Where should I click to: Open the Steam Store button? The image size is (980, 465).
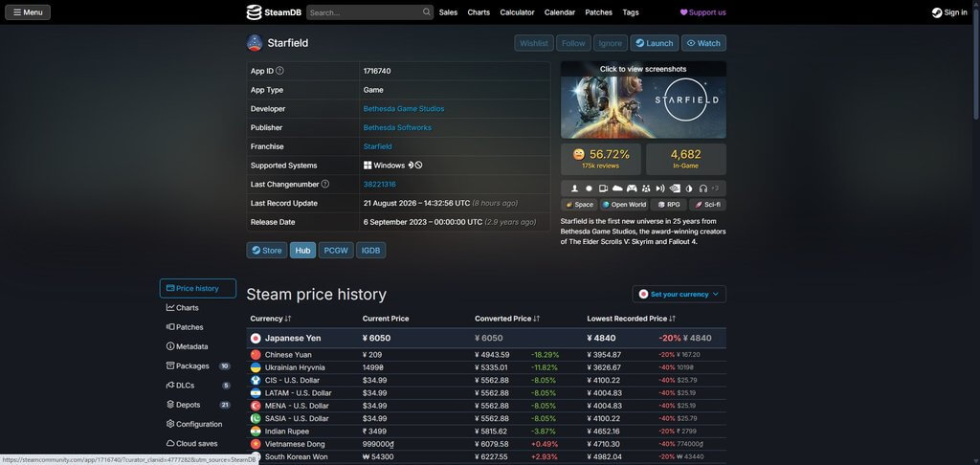click(267, 250)
